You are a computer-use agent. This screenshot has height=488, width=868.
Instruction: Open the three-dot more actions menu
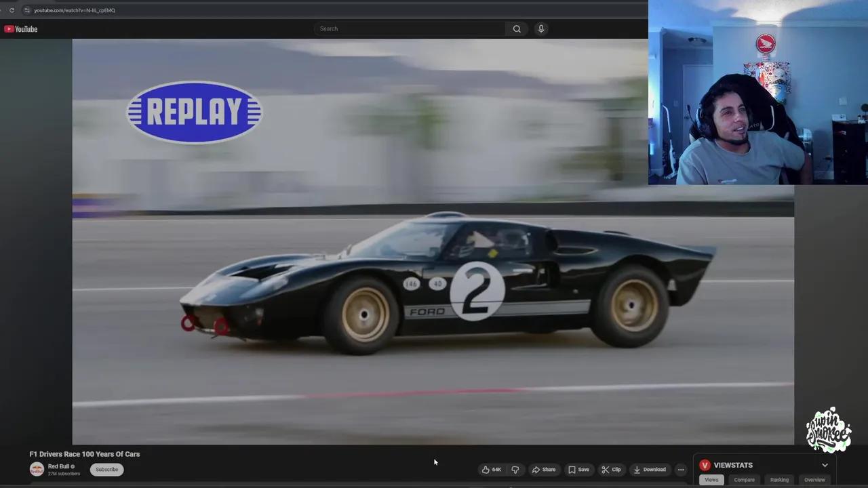(x=681, y=470)
